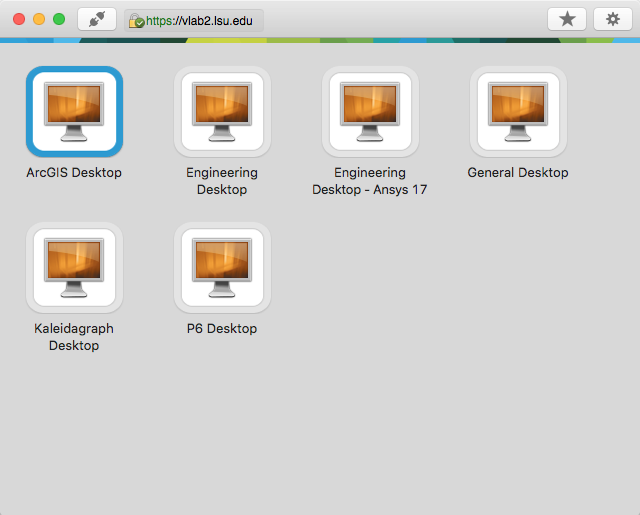Screen dimensions: 640x515
Task: Click the "Kaleidagraph Desktop" label
Action: pyautogui.click(x=74, y=337)
